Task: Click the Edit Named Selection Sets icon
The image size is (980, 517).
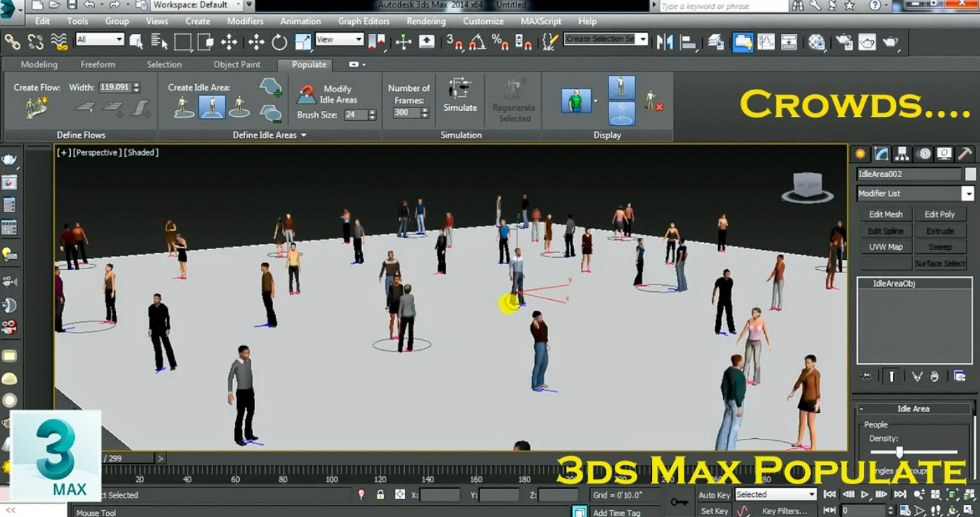Action: click(550, 42)
